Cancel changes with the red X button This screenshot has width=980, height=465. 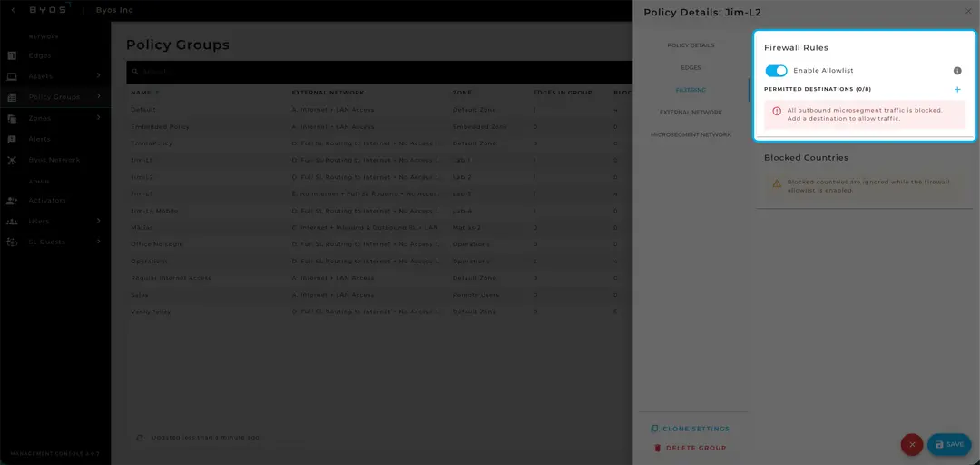(912, 444)
